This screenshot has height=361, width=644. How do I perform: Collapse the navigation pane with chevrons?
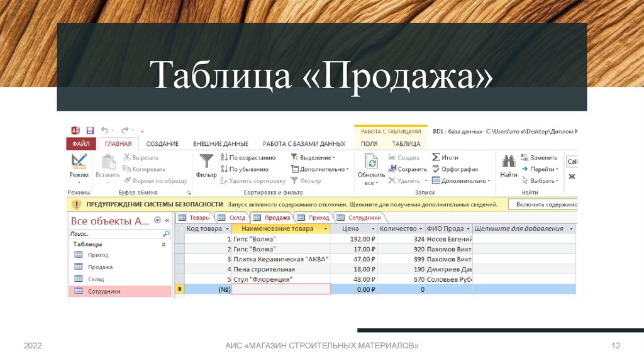tap(167, 221)
